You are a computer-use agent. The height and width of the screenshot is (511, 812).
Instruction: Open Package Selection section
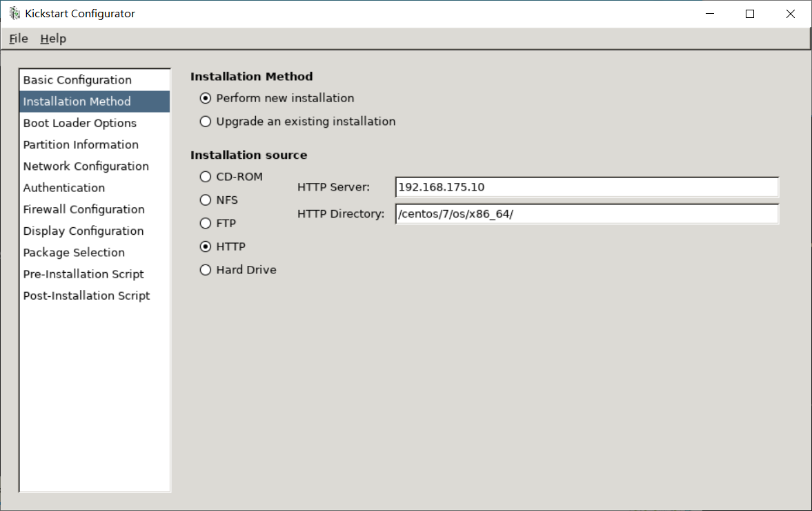tap(95, 252)
